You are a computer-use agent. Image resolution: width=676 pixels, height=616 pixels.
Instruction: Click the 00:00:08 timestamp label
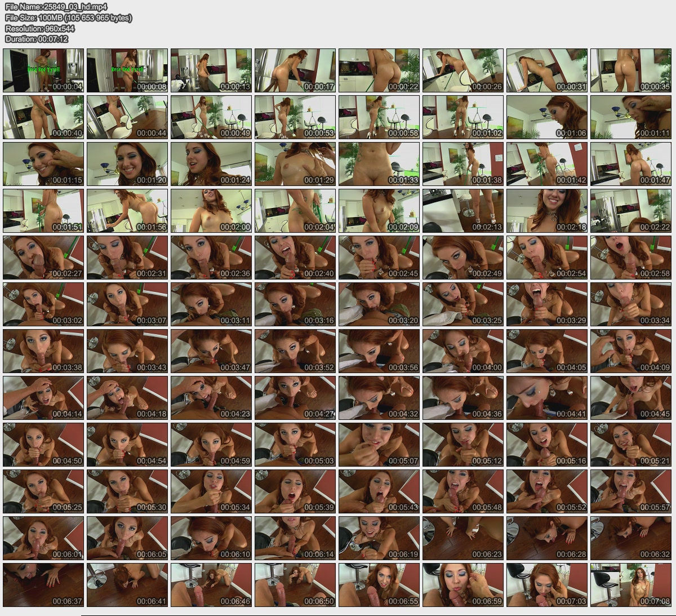(152, 87)
